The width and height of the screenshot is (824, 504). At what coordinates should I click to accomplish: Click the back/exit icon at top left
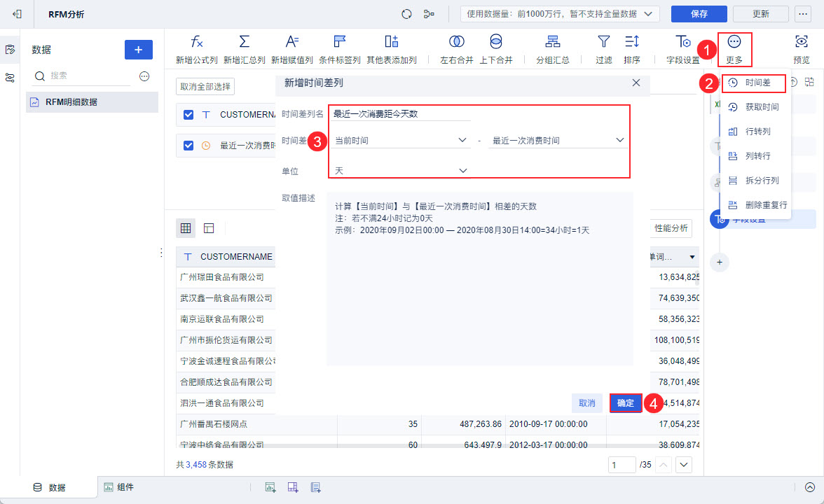pyautogui.click(x=17, y=14)
